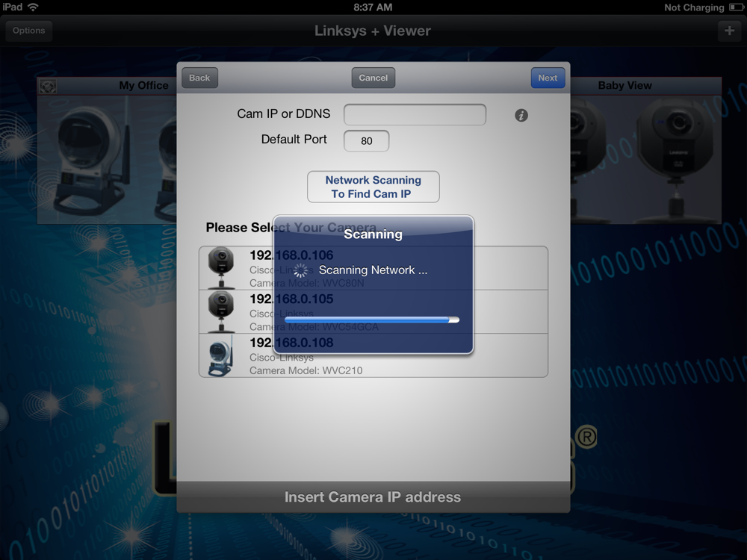747x560 pixels.
Task: Tap the 'Not Charging' status text
Action: point(694,7)
